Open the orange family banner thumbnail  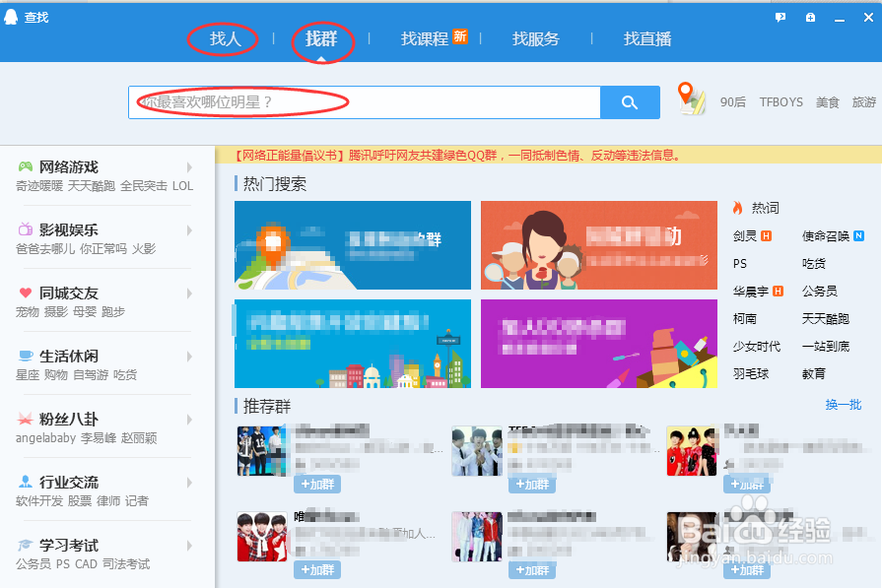[599, 245]
